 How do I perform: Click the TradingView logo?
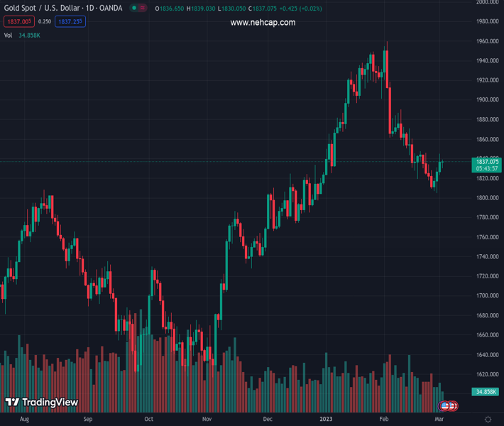(x=41, y=403)
